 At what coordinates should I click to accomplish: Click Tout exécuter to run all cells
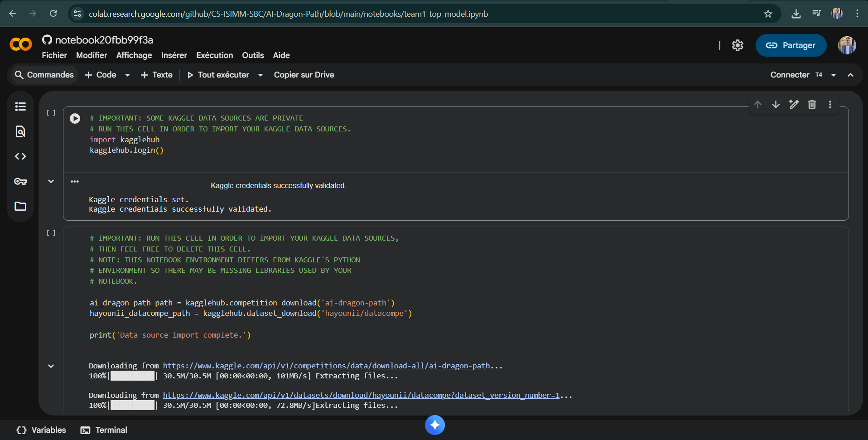click(x=218, y=75)
